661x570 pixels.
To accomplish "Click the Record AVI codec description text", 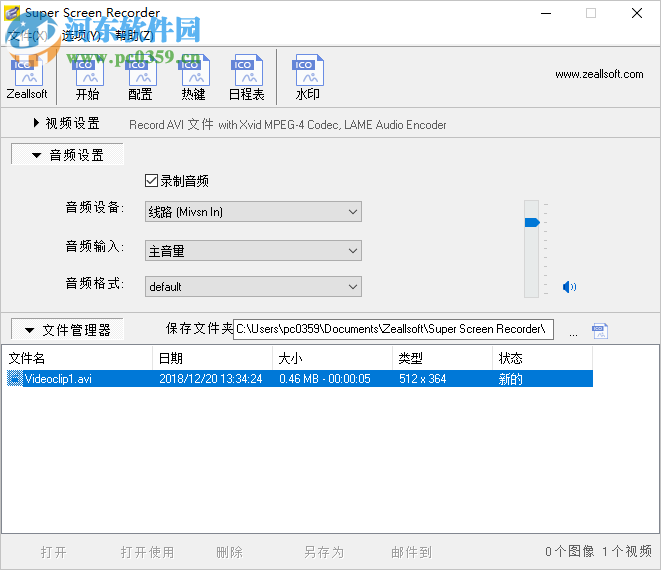I will 288,125.
